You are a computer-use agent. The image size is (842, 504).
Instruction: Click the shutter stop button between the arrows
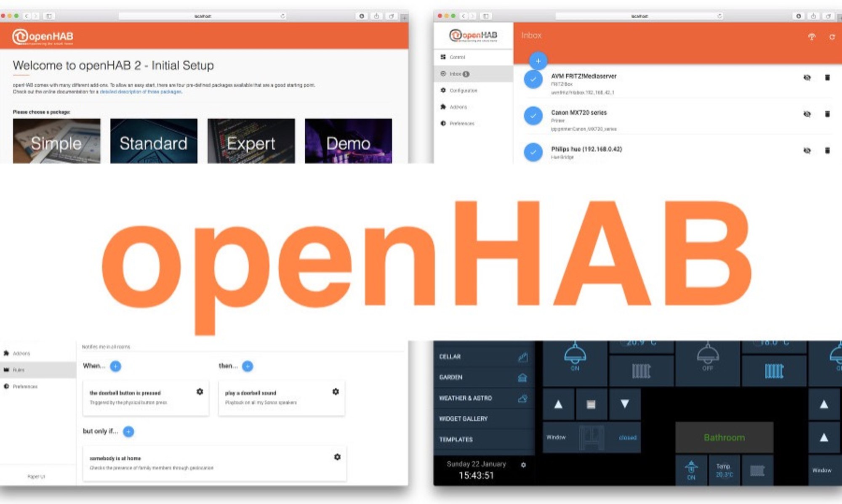(591, 404)
